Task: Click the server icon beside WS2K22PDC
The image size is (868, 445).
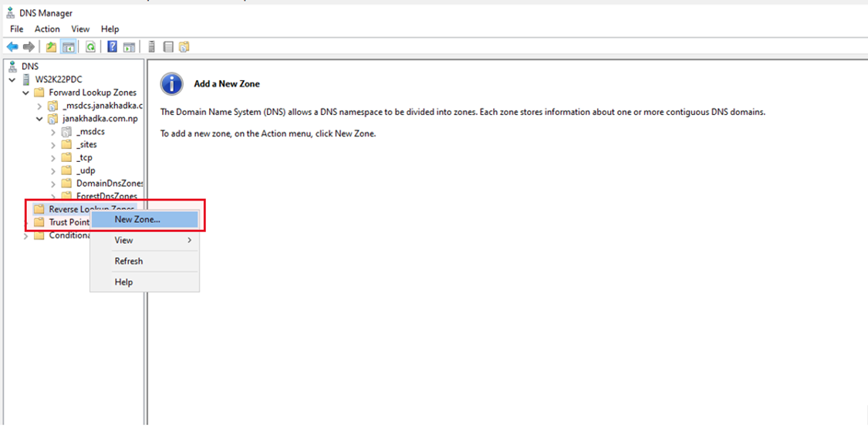Action: 25,79
